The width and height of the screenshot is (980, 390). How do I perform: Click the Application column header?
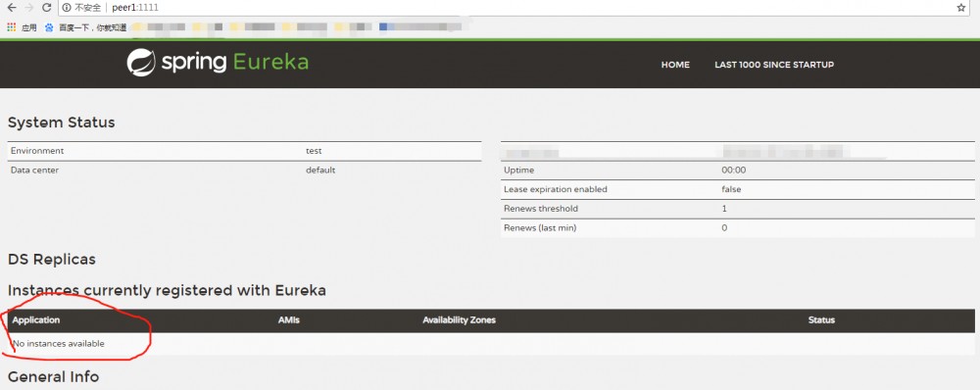[36, 319]
